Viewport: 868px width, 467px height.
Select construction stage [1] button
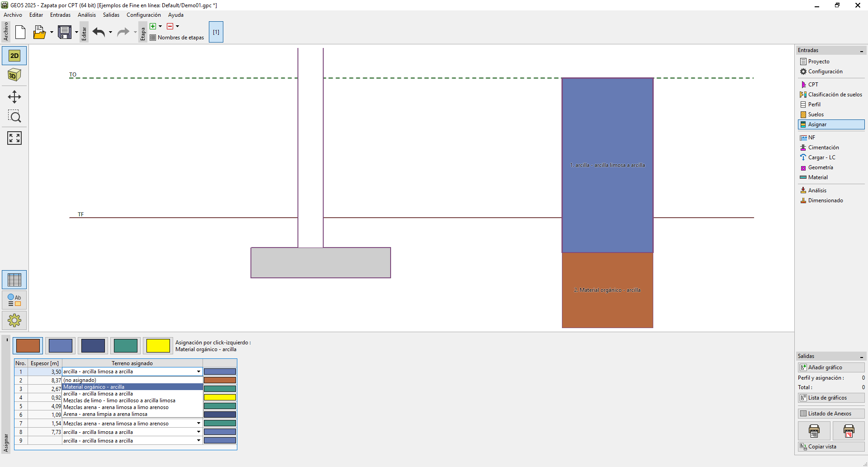[x=216, y=32]
